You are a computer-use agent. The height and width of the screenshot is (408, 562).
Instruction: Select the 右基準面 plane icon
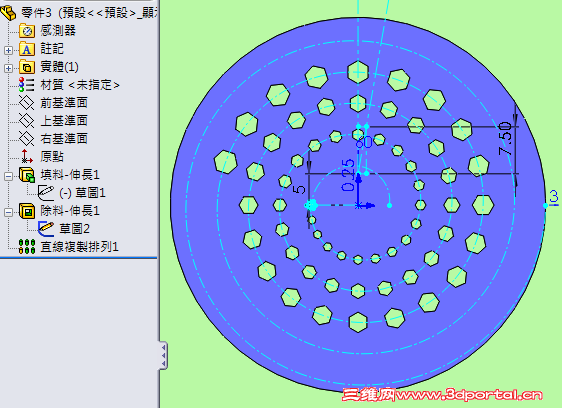pyautogui.click(x=27, y=138)
